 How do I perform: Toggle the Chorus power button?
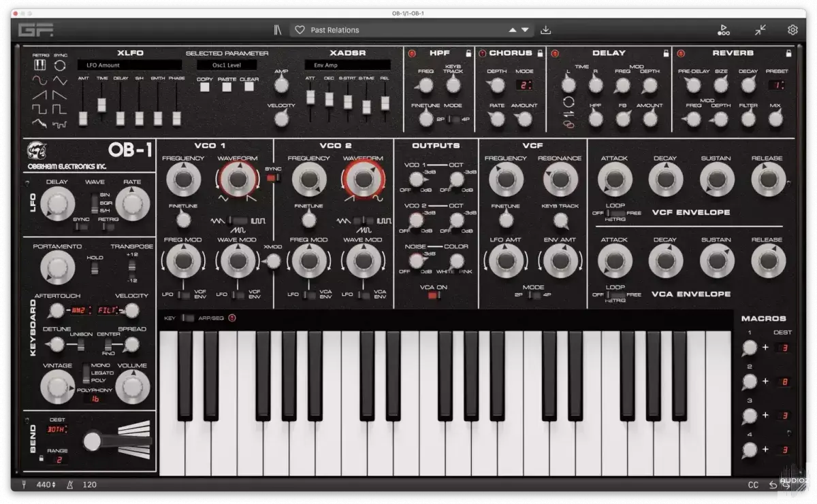[x=483, y=53]
